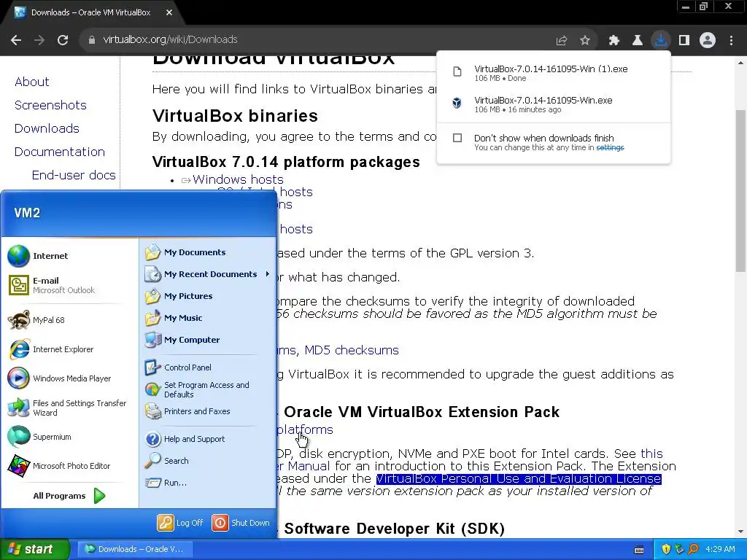
Task: Open the Downloads sidebar link
Action: (47, 128)
